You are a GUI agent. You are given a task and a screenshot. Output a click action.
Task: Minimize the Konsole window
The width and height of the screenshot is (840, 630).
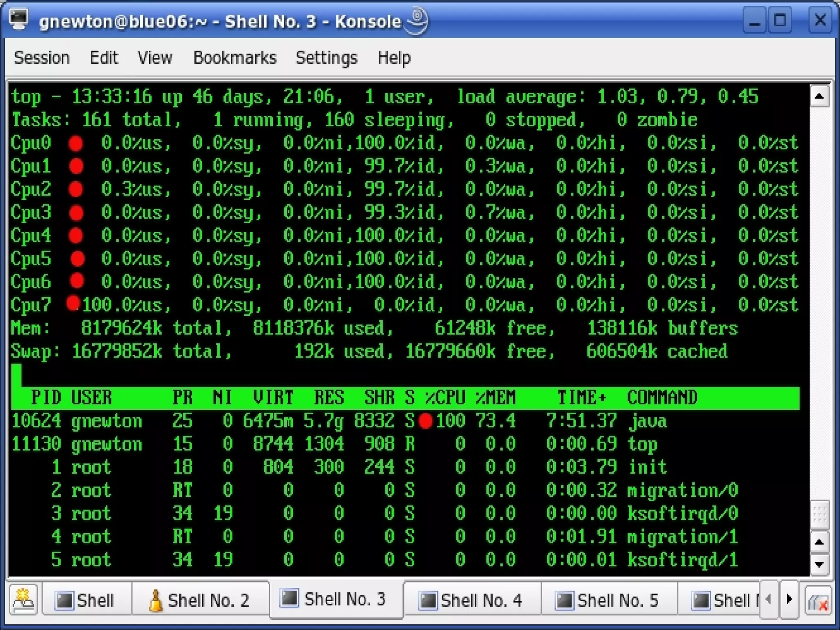(x=754, y=20)
